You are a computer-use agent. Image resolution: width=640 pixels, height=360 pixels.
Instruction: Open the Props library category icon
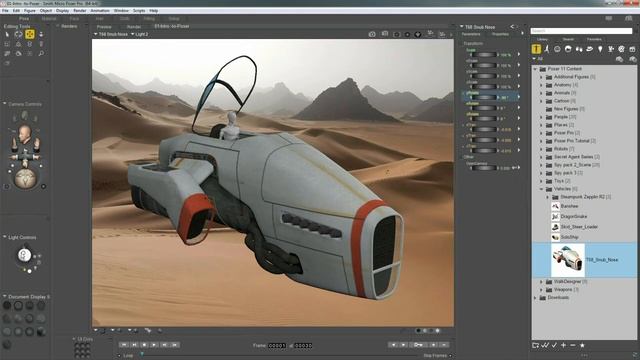point(589,49)
